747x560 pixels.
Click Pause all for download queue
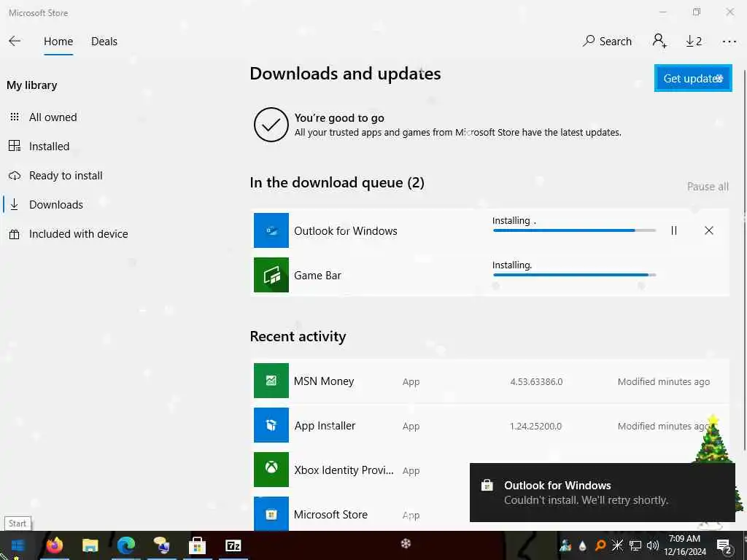coord(708,187)
